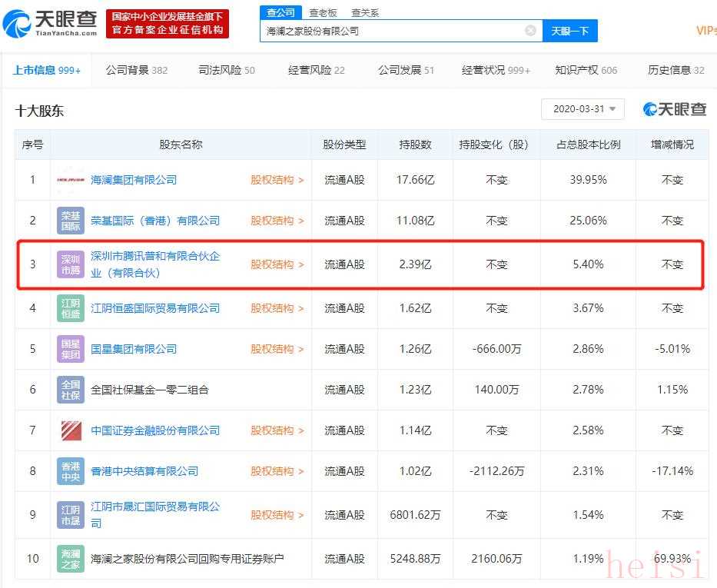Open the 经营风险 section tab
This screenshot has width=717, height=588.
tap(317, 70)
